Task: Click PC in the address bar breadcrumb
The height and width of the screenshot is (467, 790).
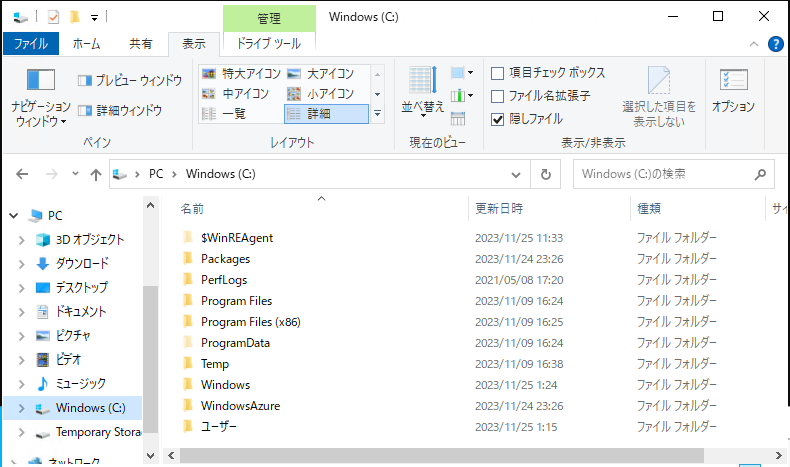Action: coord(156,174)
